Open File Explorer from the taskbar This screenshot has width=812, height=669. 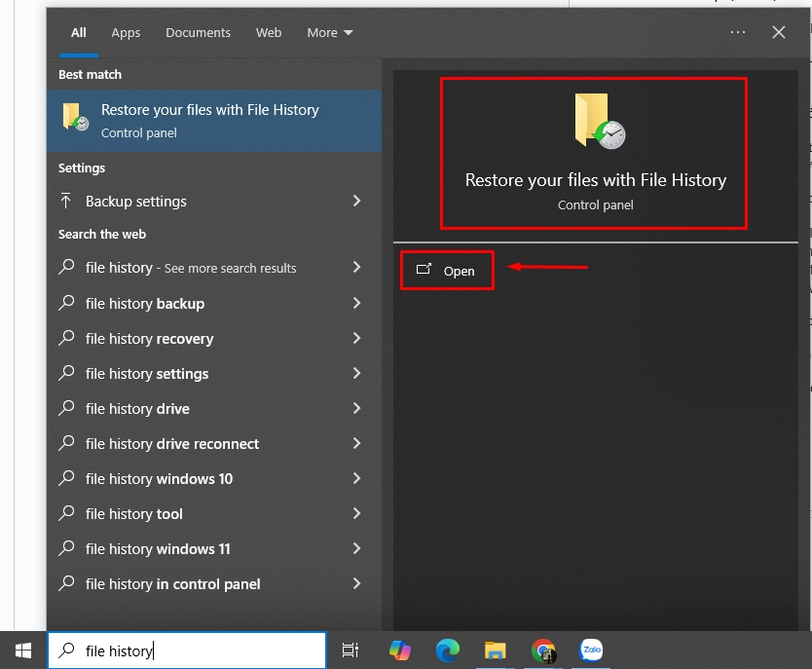495,650
